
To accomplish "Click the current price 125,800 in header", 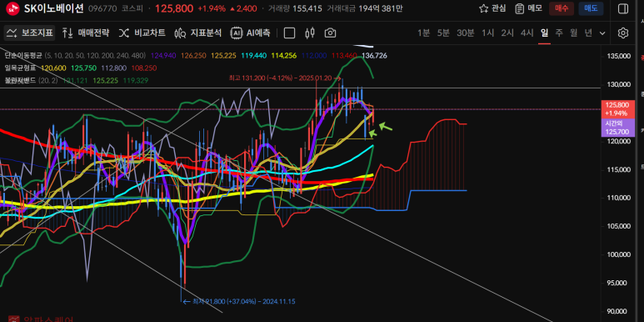I will 174,8.
